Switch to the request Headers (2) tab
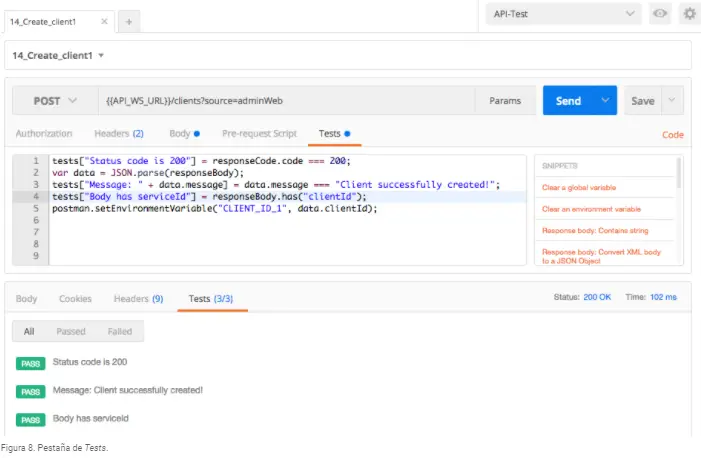 click(119, 133)
